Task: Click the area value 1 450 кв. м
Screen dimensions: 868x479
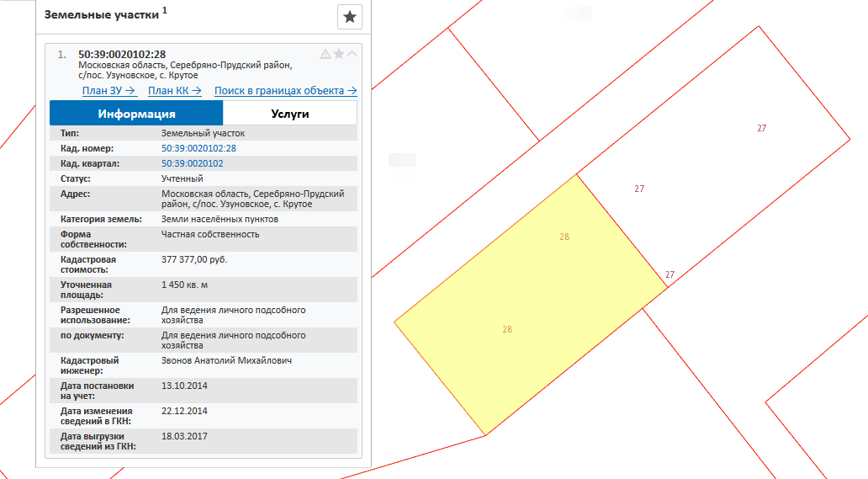Action: (x=184, y=285)
